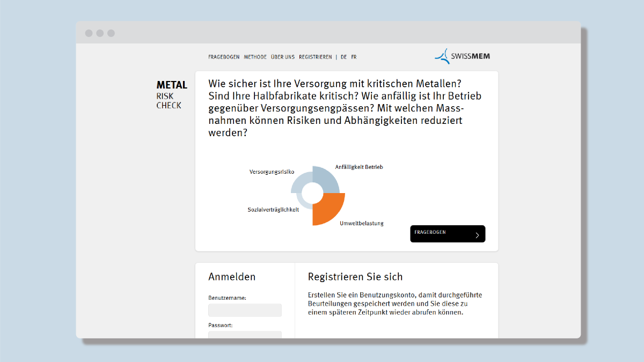This screenshot has width=644, height=362.
Task: Click the middle gray browser window dot
Action: coord(100,33)
